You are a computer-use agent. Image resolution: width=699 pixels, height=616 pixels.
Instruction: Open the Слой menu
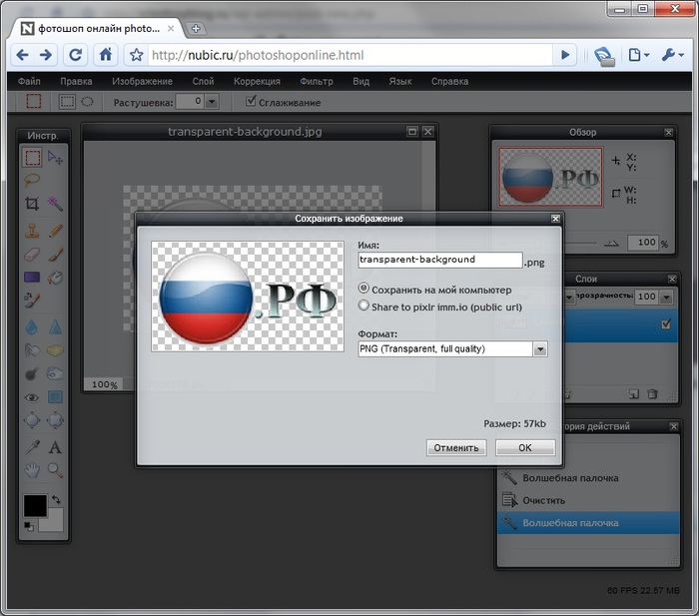[x=203, y=82]
